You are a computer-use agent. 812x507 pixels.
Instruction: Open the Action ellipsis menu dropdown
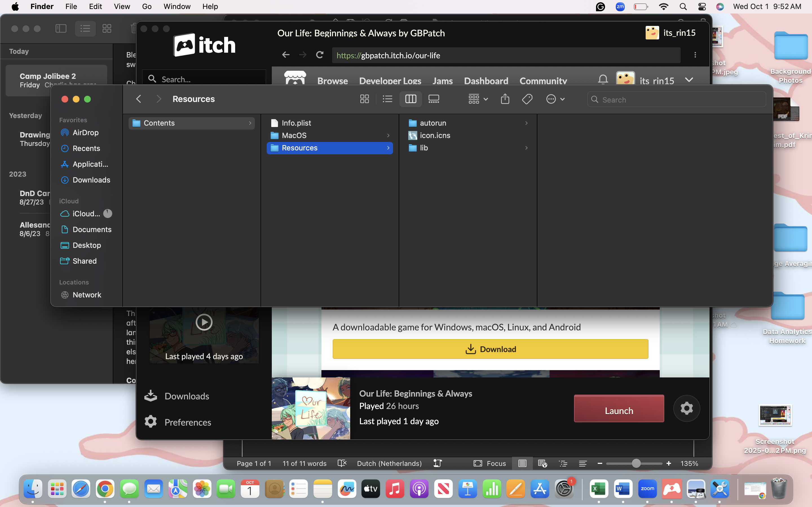[555, 99]
